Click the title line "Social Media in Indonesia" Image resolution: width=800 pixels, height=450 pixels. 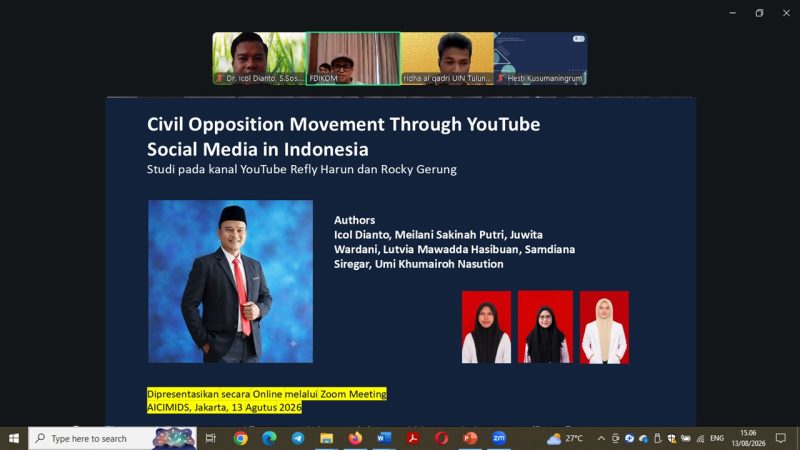[x=258, y=149]
